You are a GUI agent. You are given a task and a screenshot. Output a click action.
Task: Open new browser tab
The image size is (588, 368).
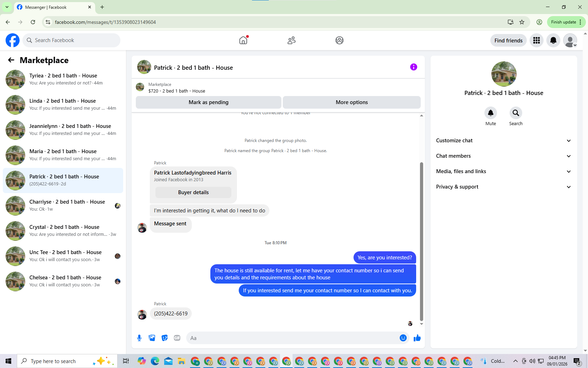(102, 7)
